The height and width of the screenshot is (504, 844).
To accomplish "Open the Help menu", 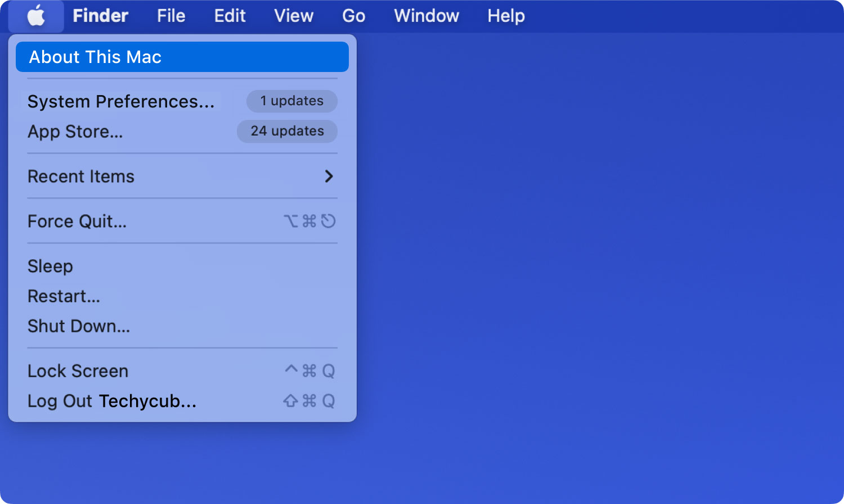I will tap(506, 16).
